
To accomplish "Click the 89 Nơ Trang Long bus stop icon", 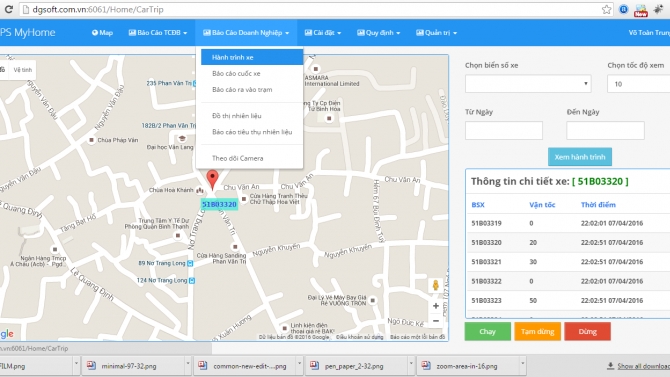I will pyautogui.click(x=190, y=263).
